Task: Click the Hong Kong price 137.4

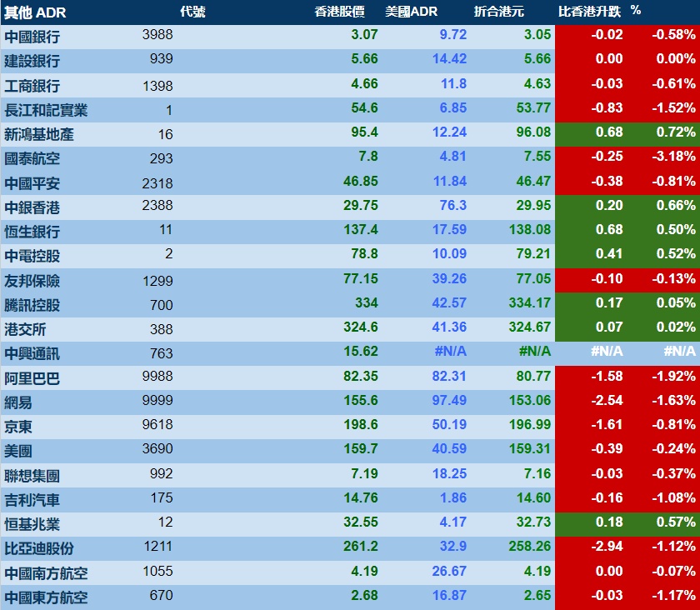Action: pos(360,229)
